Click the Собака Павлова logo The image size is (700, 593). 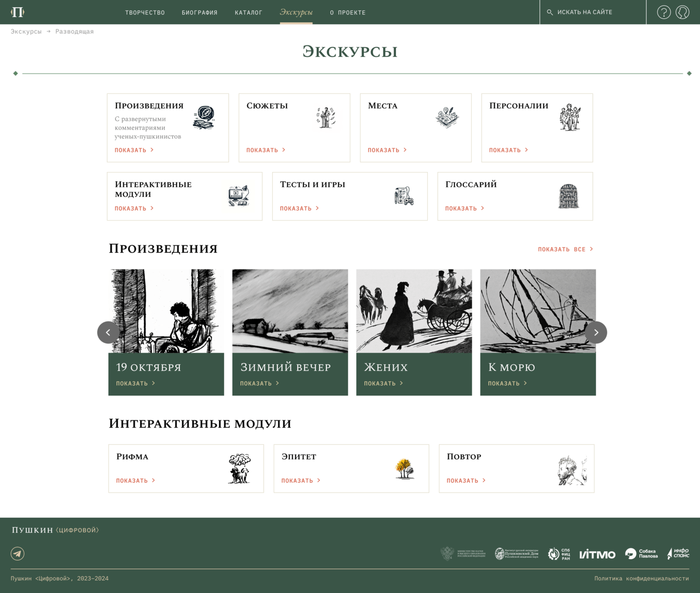pos(641,554)
